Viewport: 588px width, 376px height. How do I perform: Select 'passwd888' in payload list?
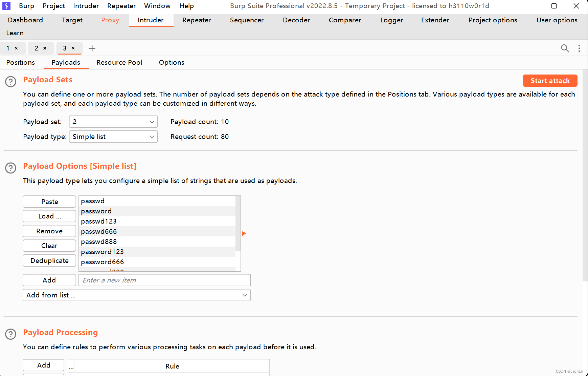(x=157, y=242)
